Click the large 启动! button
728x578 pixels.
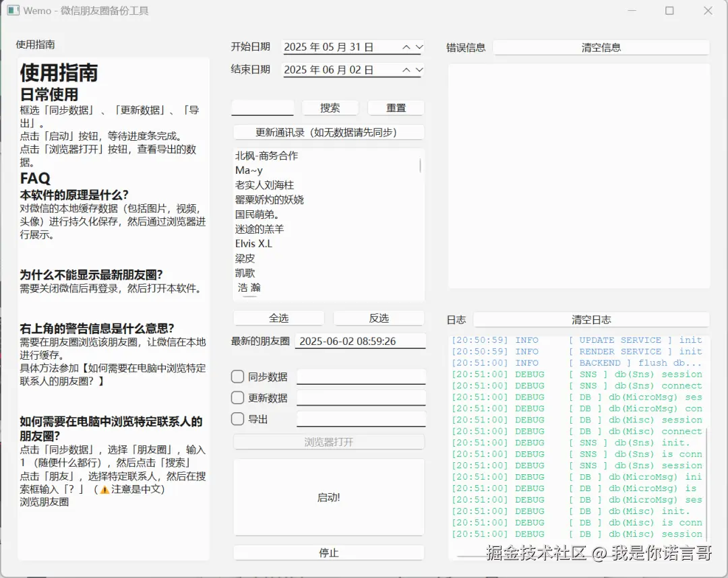click(x=329, y=497)
